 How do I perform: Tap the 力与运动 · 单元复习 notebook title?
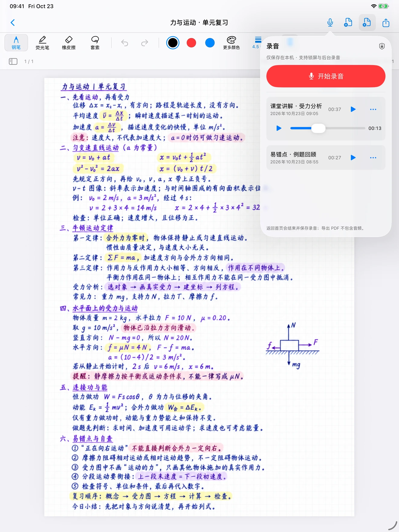click(199, 23)
